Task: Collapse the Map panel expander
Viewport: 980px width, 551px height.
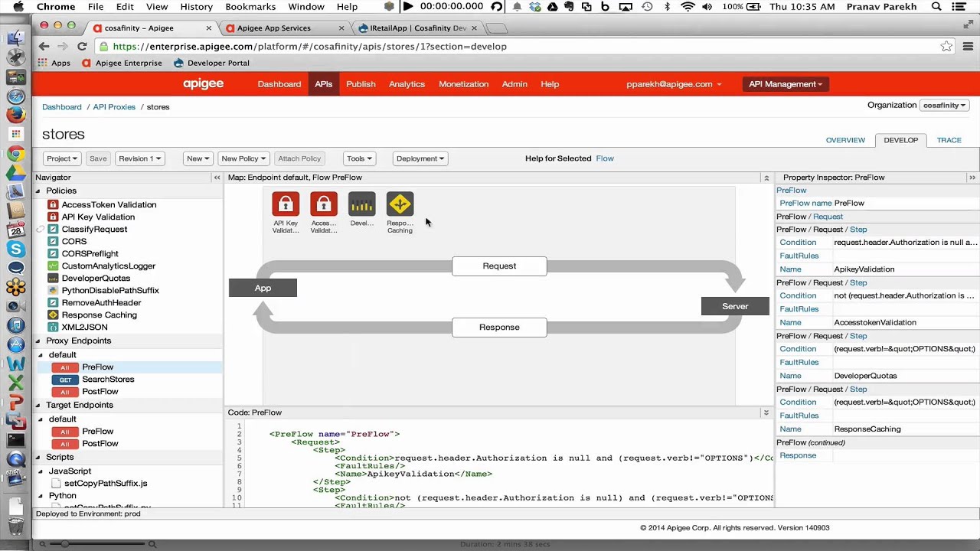Action: 766,178
